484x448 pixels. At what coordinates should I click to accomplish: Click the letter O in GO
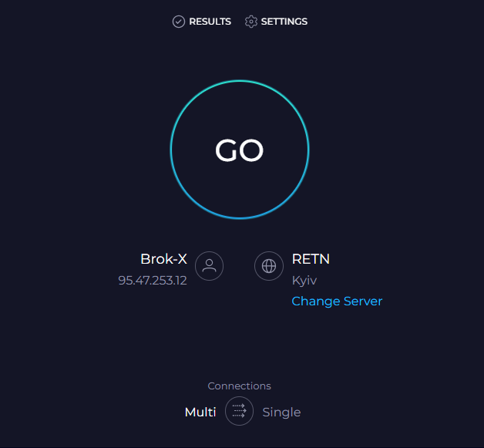[251, 150]
